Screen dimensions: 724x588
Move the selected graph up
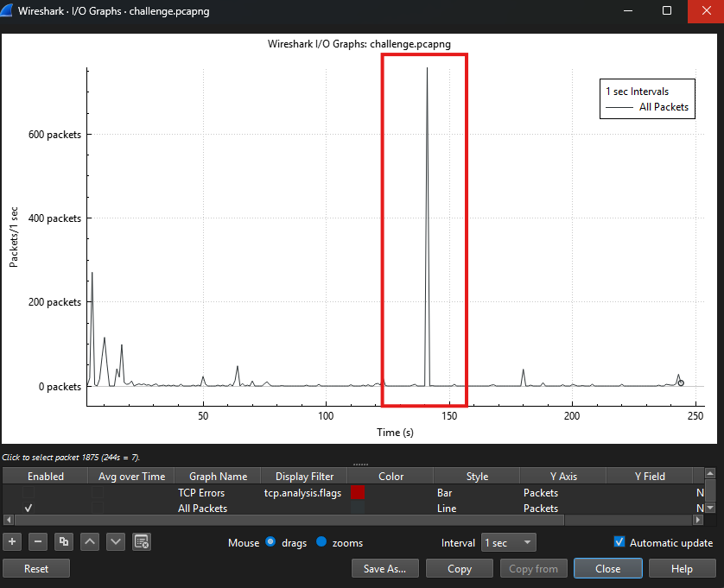point(90,541)
